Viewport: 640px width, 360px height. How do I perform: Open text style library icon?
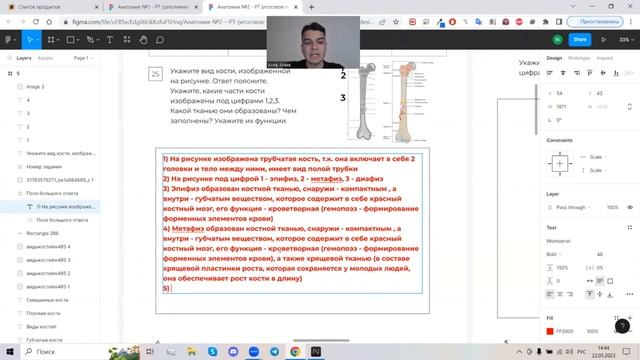(629, 227)
